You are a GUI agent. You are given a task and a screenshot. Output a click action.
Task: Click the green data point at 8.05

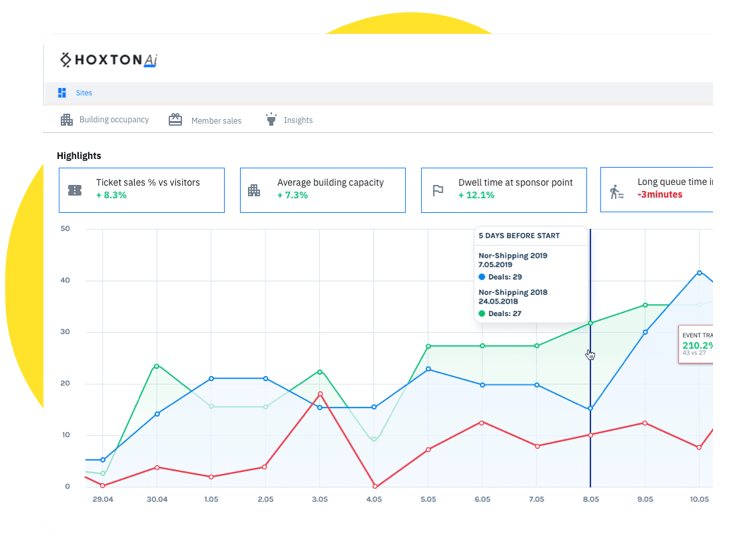tap(590, 323)
